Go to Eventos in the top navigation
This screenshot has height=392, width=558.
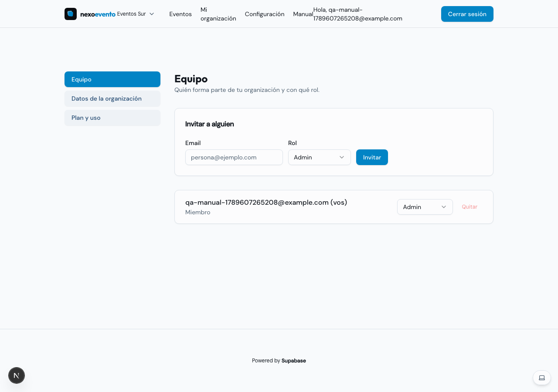pyautogui.click(x=180, y=14)
